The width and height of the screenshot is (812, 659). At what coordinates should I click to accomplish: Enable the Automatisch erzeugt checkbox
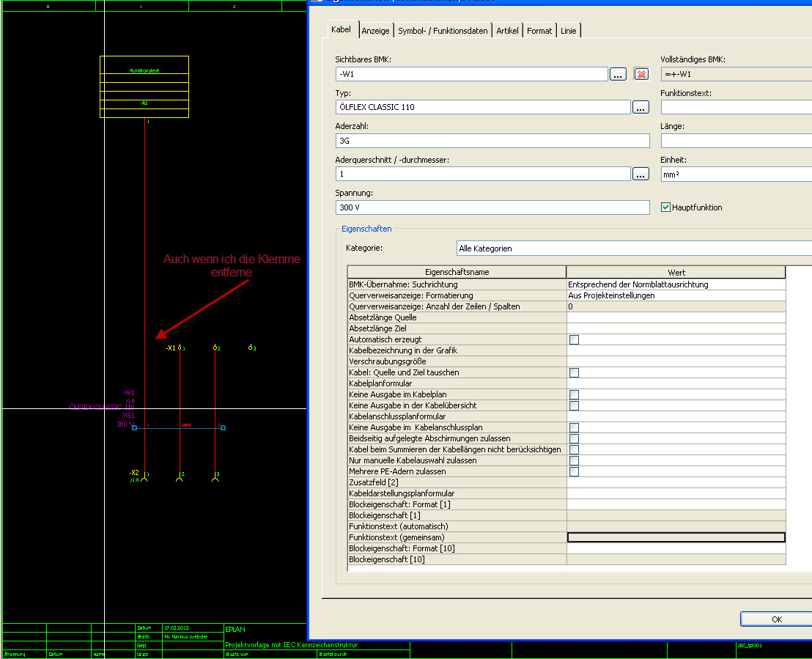click(x=574, y=340)
